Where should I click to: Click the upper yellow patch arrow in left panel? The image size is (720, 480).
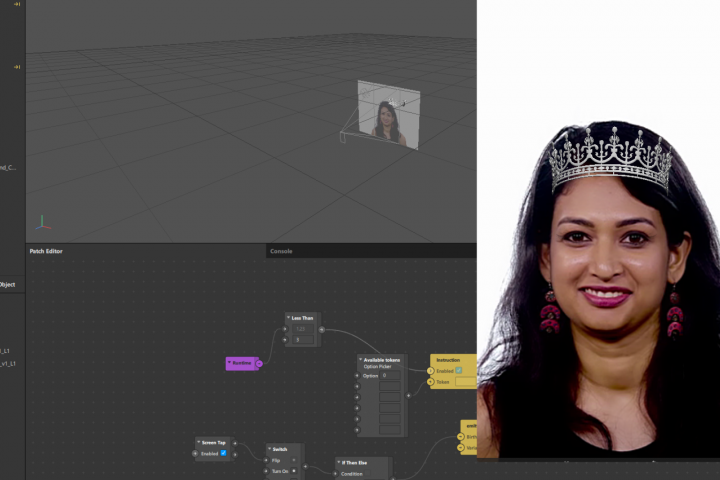[x=17, y=4]
